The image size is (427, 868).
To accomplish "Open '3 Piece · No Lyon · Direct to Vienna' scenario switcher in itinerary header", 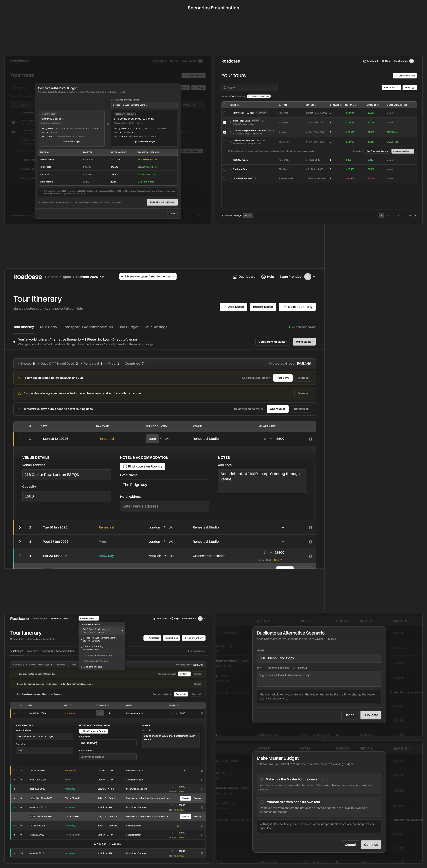I will tap(148, 277).
